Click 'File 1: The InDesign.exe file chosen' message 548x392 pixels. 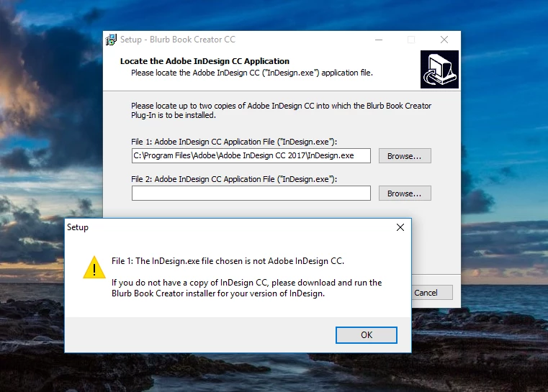[228, 261]
